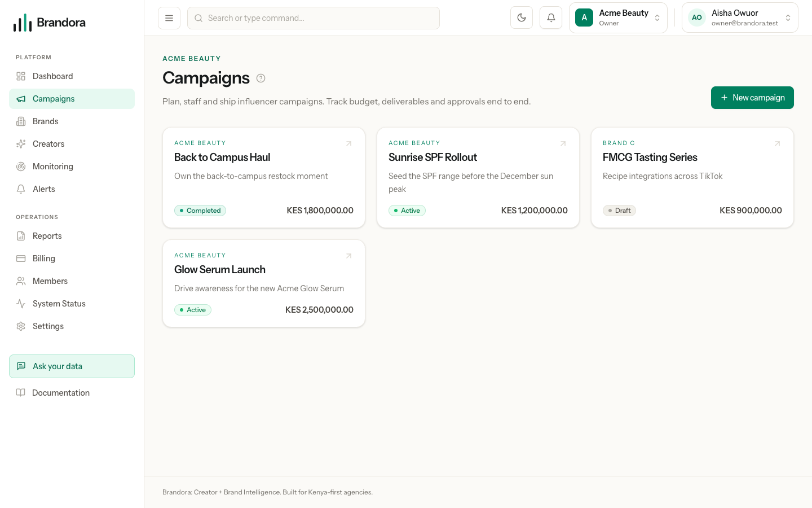Image resolution: width=812 pixels, height=508 pixels.
Task: Click the Completed status badge
Action: click(x=200, y=211)
